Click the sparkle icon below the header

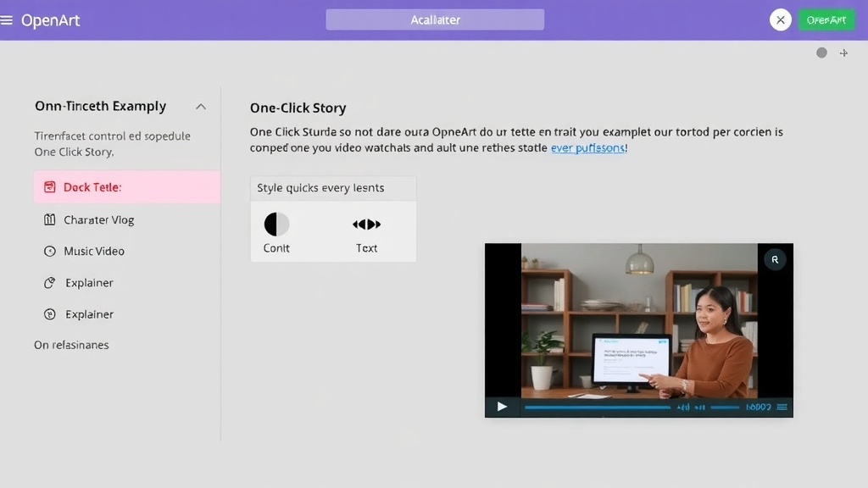[x=843, y=53]
